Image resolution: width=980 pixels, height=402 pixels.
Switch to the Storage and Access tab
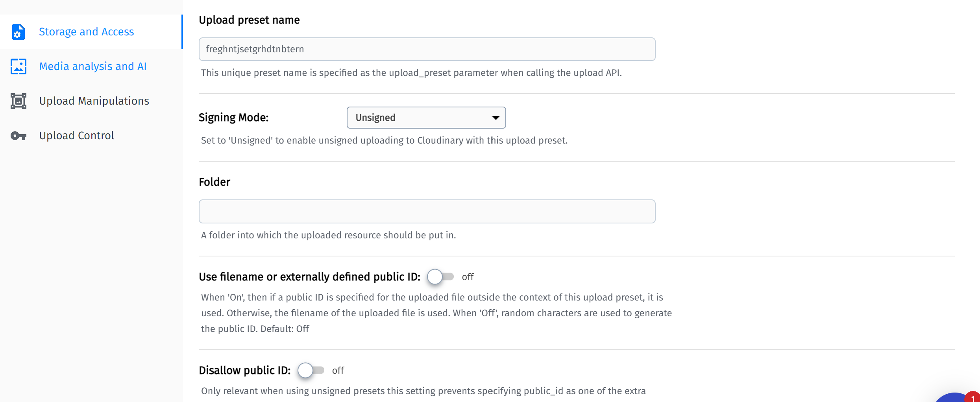coord(86,32)
